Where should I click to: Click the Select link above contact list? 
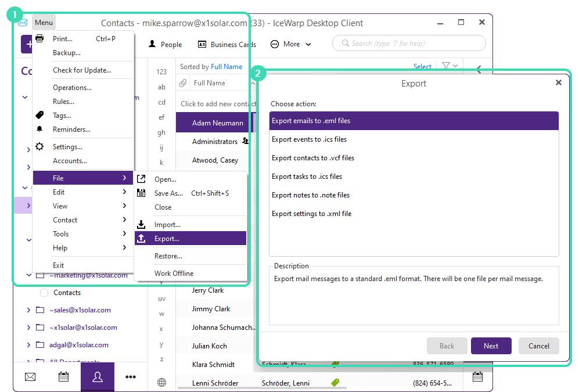point(422,66)
